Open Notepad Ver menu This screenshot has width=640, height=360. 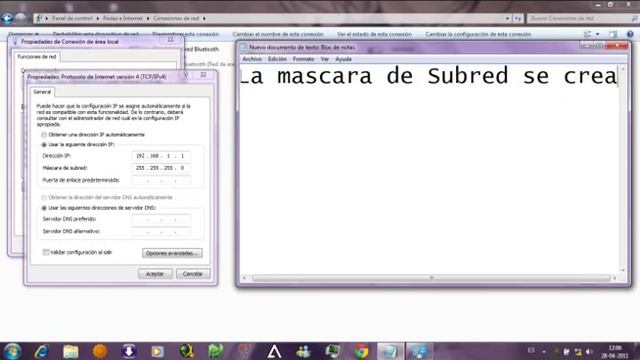pos(324,59)
